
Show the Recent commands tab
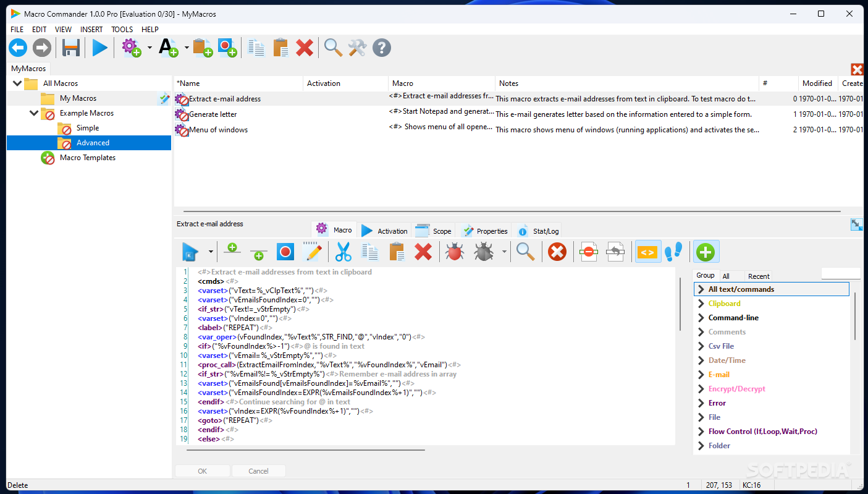click(759, 276)
